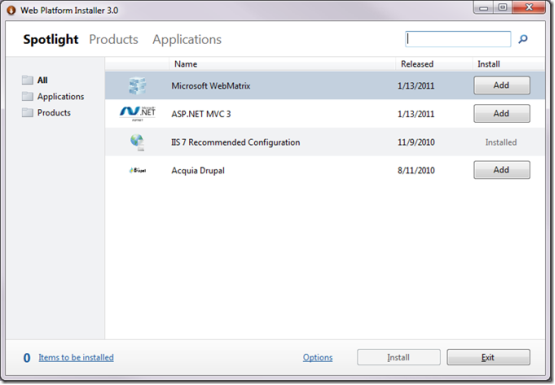555x385 pixels.
Task: Select the ASP.NET MVC 3 row name
Action: point(201,114)
